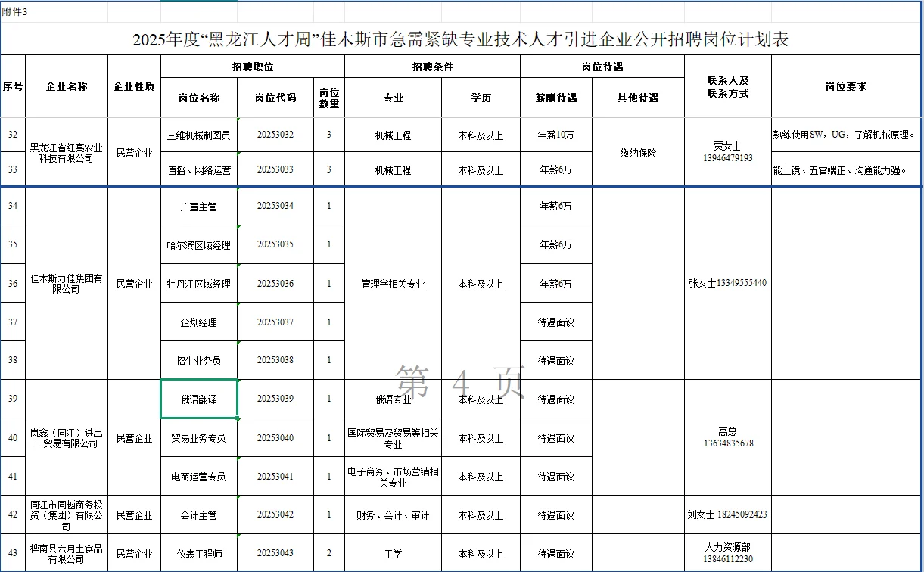Select the position cell 直播、网络运营
The height and width of the screenshot is (572, 924).
(199, 169)
